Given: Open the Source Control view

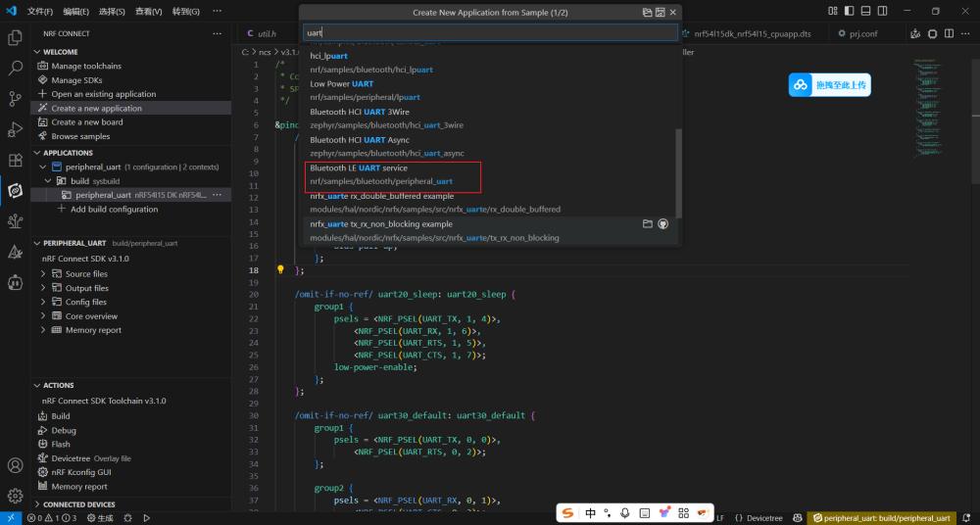Looking at the screenshot, I should (x=15, y=99).
